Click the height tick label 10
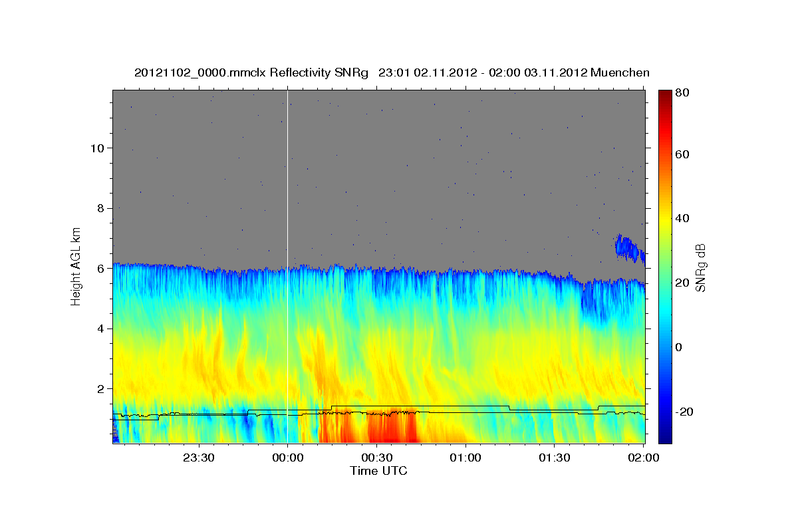 [98, 148]
